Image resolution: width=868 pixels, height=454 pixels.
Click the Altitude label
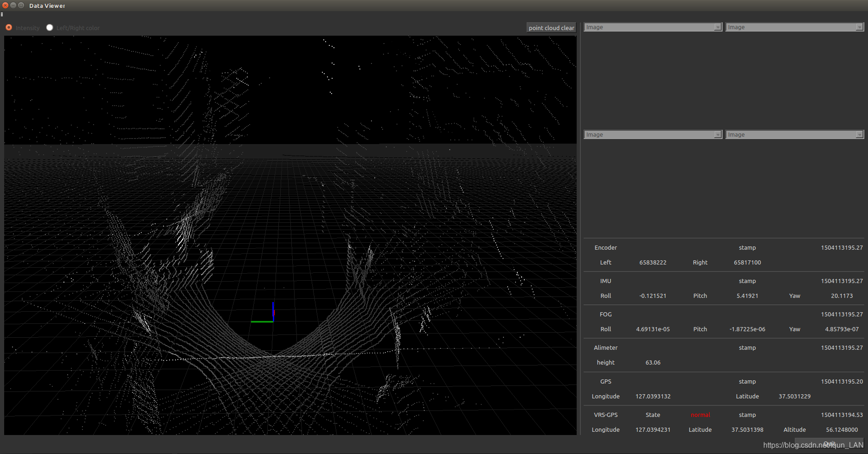(794, 430)
